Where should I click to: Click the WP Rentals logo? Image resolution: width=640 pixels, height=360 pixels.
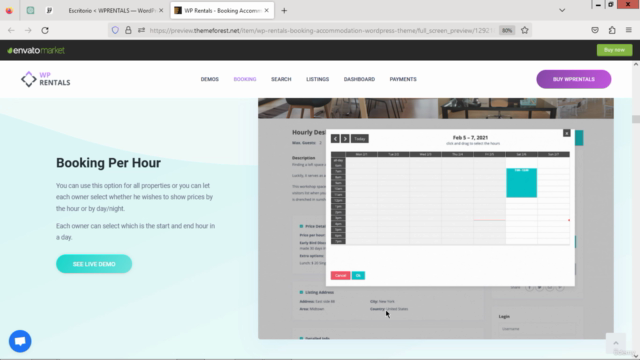(46, 79)
